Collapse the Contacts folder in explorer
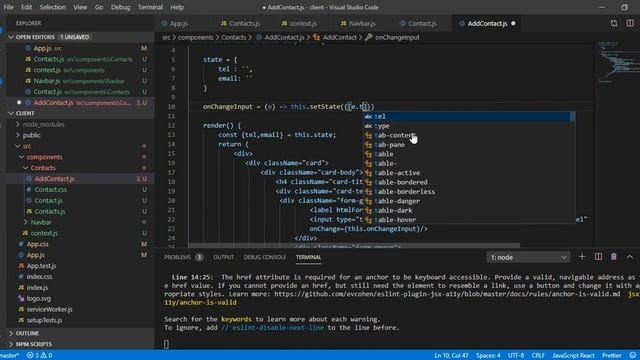 43,168
